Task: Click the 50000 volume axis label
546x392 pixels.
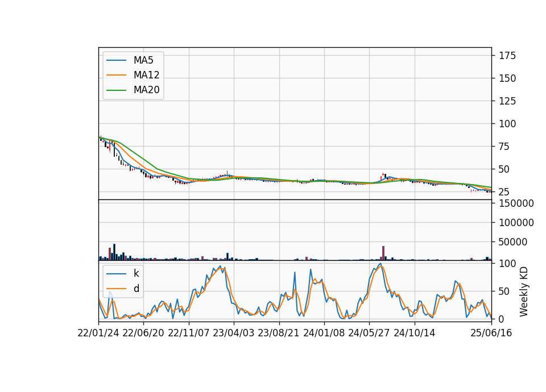Action: click(513, 242)
